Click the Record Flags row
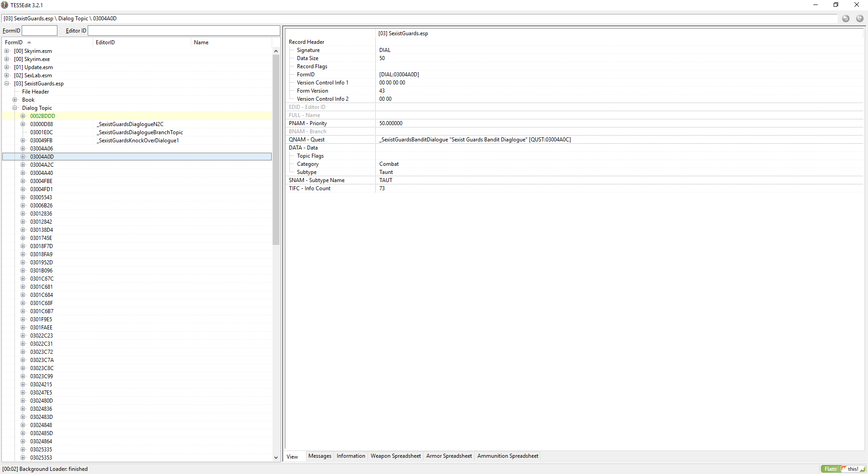868x474 pixels. click(x=574, y=66)
